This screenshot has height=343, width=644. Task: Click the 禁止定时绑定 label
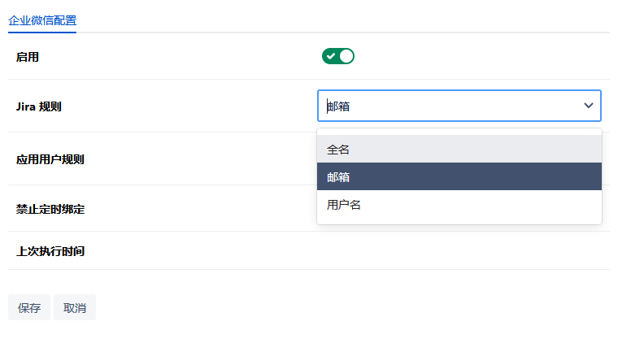50,209
